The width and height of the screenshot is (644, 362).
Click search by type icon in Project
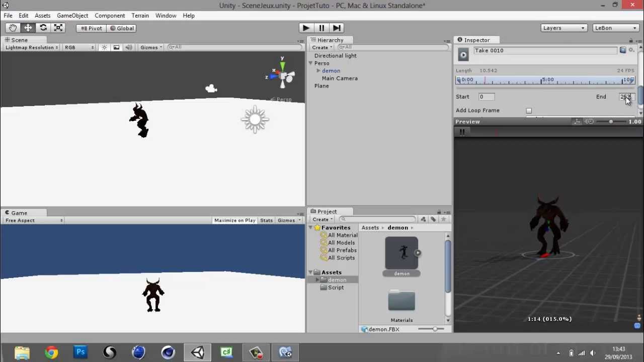[423, 220]
